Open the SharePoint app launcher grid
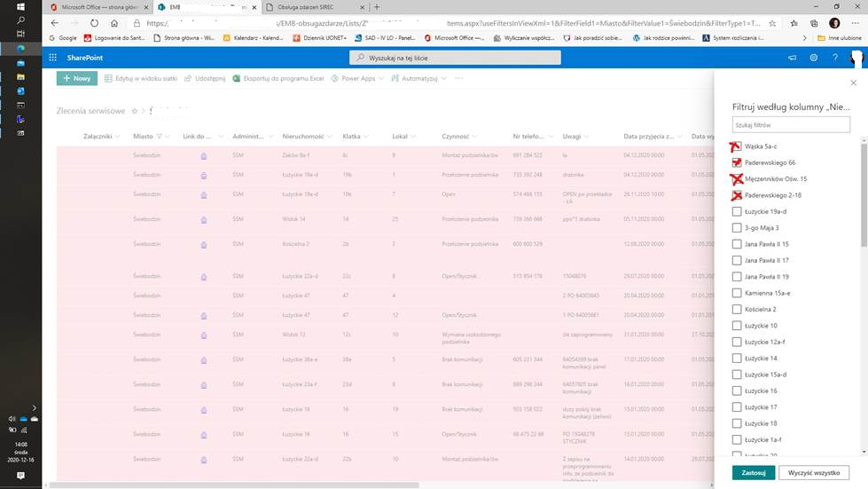 (52, 58)
